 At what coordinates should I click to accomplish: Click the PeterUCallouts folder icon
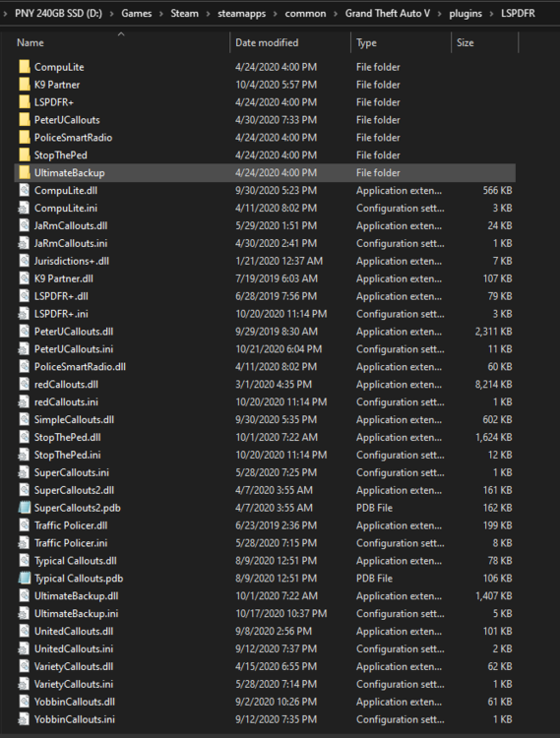(x=25, y=120)
